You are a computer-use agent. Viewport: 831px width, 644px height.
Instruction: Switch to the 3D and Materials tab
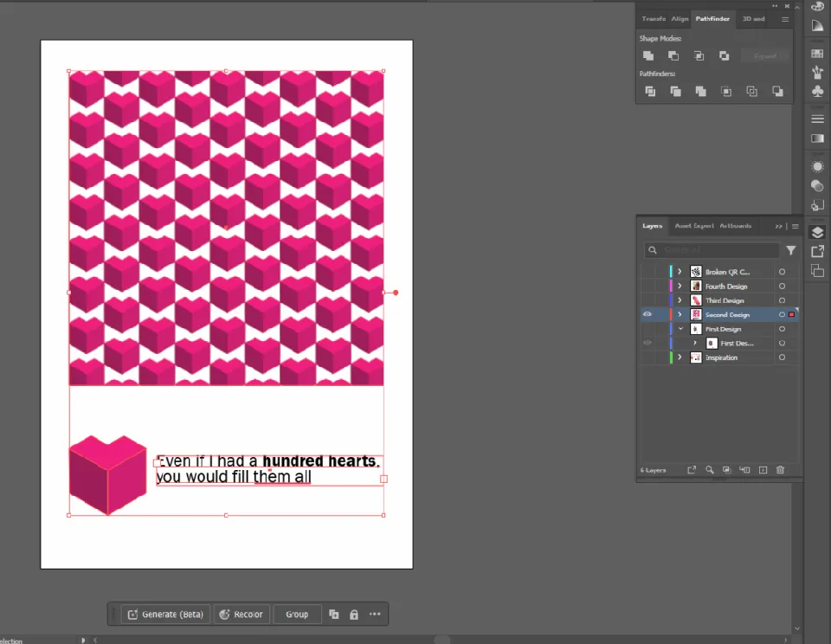(753, 18)
